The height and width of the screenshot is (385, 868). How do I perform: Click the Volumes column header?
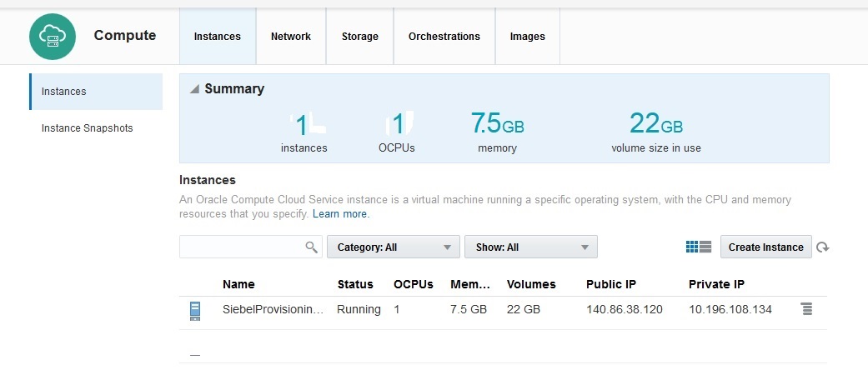531,284
